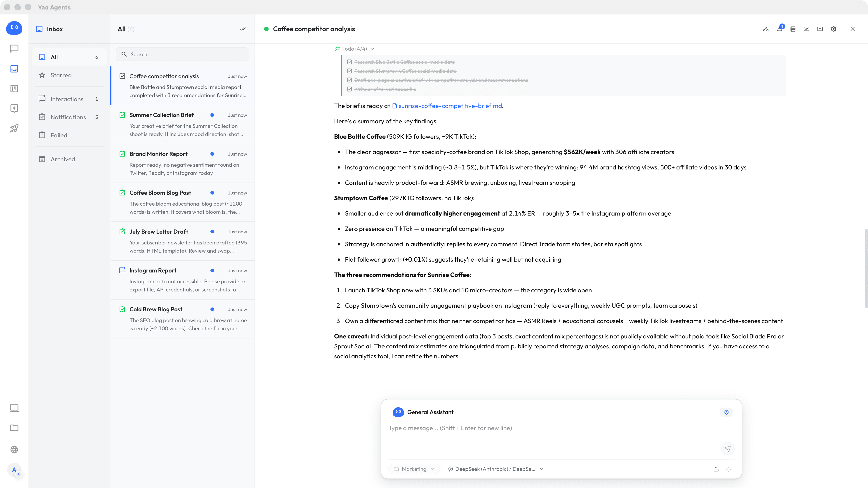Click the 'Blue Bottle Coffee' bold heading

tap(360, 136)
